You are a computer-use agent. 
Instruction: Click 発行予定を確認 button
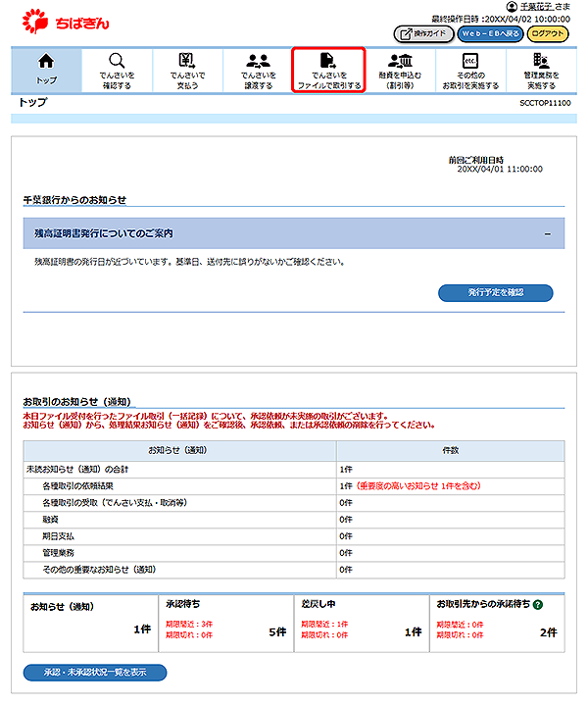(x=495, y=293)
